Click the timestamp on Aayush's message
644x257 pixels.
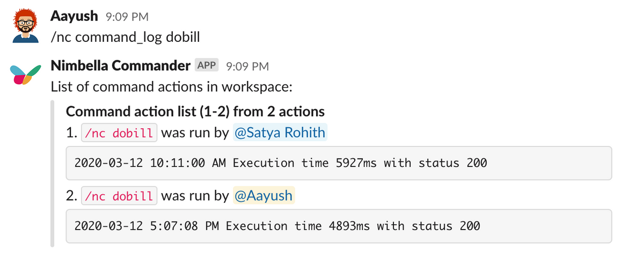click(x=127, y=17)
